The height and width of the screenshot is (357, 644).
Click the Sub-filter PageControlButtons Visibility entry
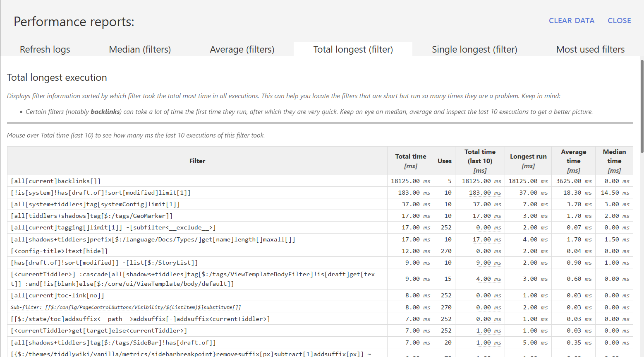(126, 307)
